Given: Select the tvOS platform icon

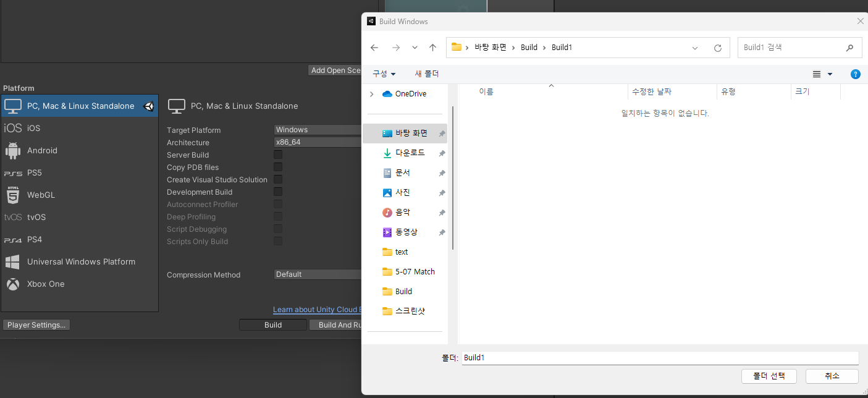Looking at the screenshot, I should click(12, 217).
